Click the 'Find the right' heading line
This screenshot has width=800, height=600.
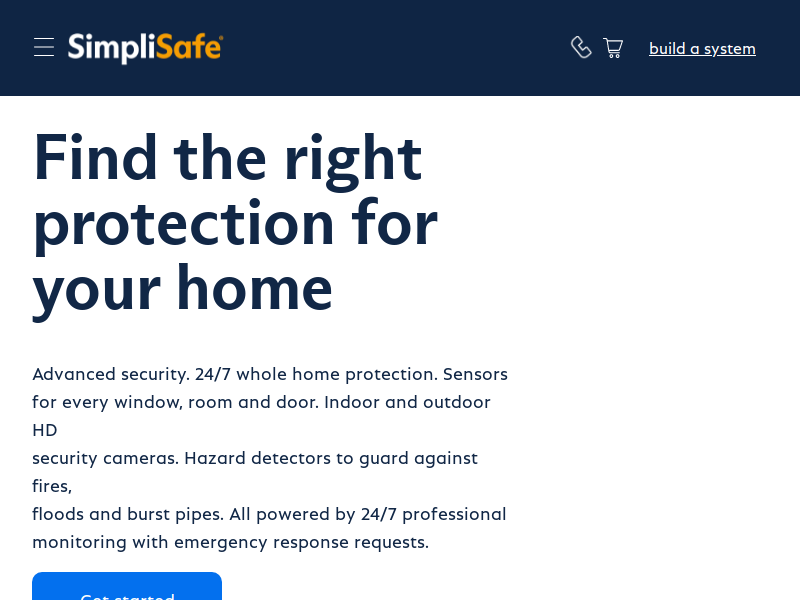coord(228,157)
